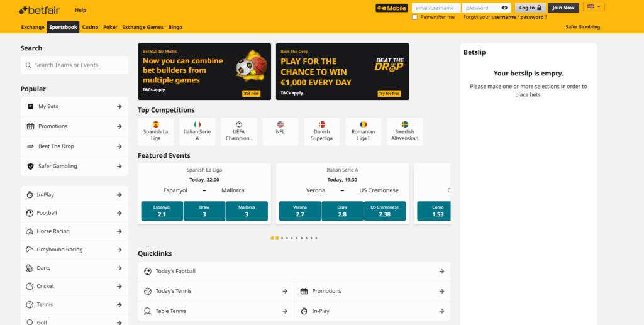Tick the Remember me checkbox

click(x=414, y=17)
